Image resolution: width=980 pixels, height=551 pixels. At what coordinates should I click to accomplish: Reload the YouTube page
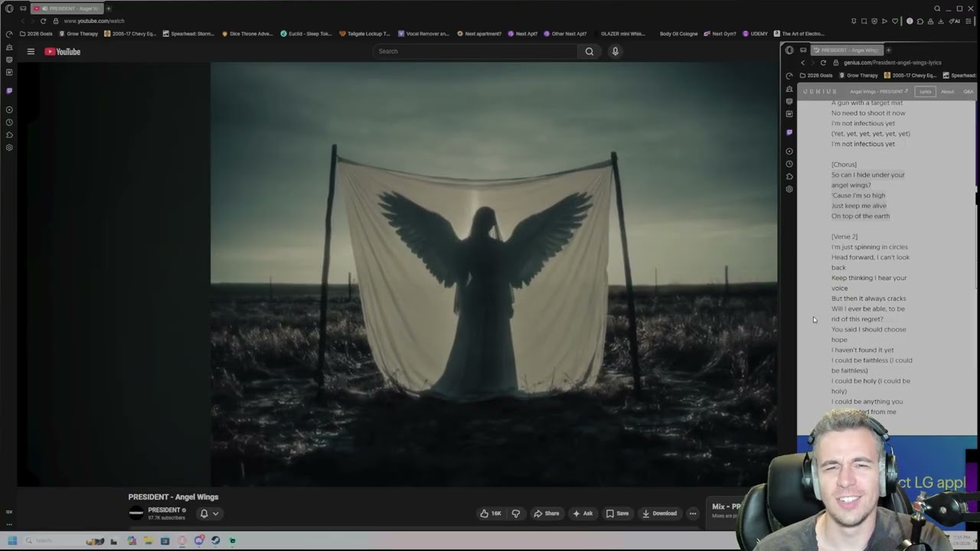pyautogui.click(x=43, y=21)
